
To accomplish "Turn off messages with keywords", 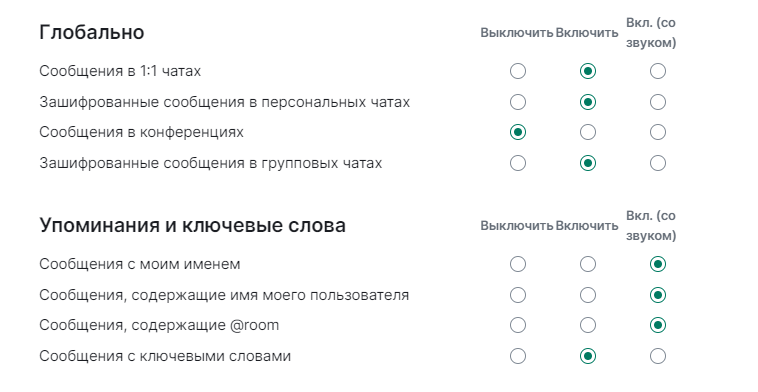I will [x=518, y=356].
